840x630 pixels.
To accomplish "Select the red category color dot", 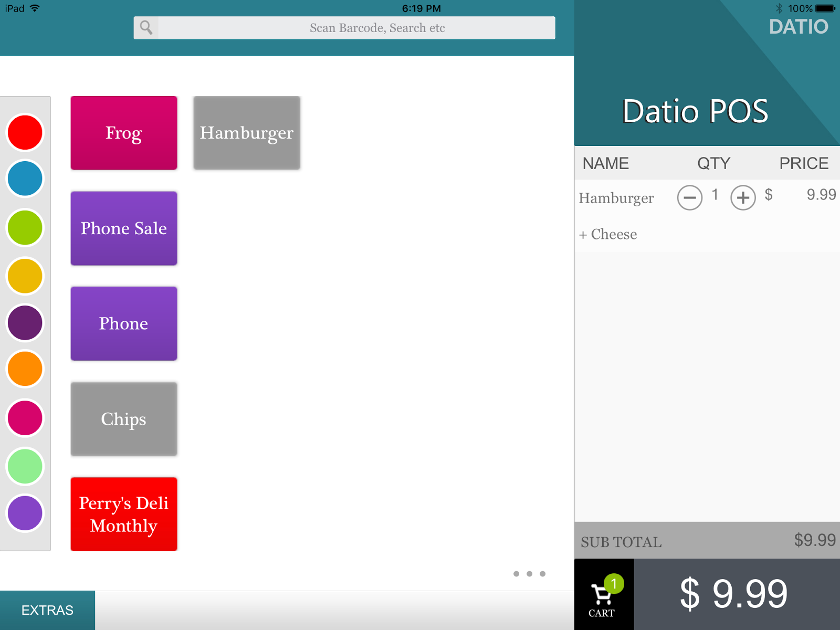I will coord(25,132).
